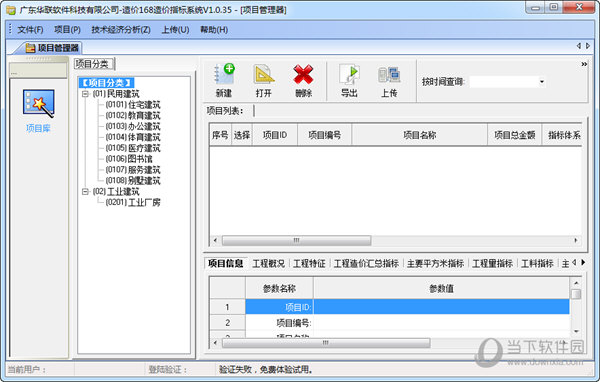Click the row number 1 header cell

227,307
